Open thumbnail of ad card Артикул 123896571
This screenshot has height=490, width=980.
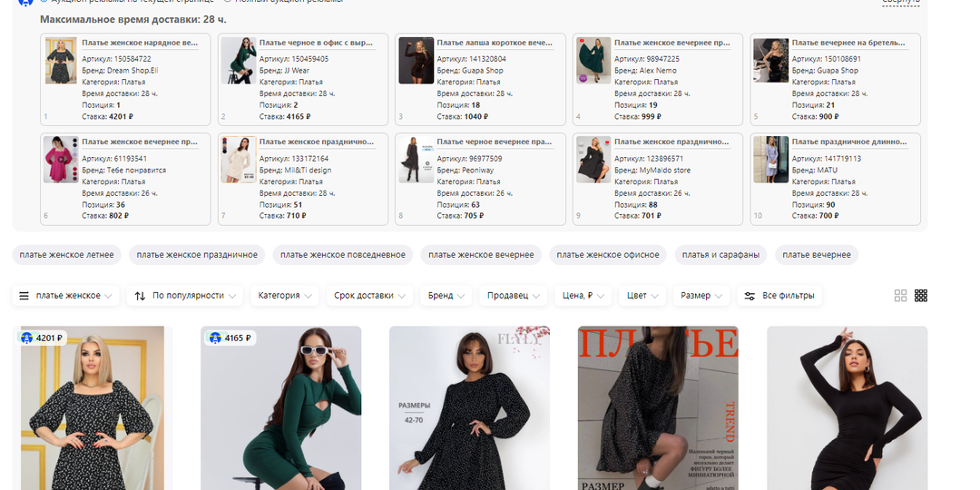[593, 160]
